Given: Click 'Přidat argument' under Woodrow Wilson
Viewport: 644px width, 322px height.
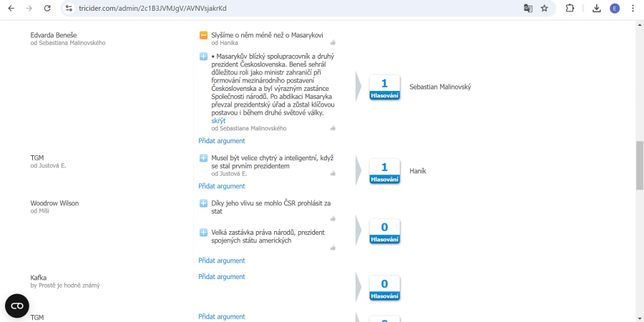Looking at the screenshot, I should [222, 260].
